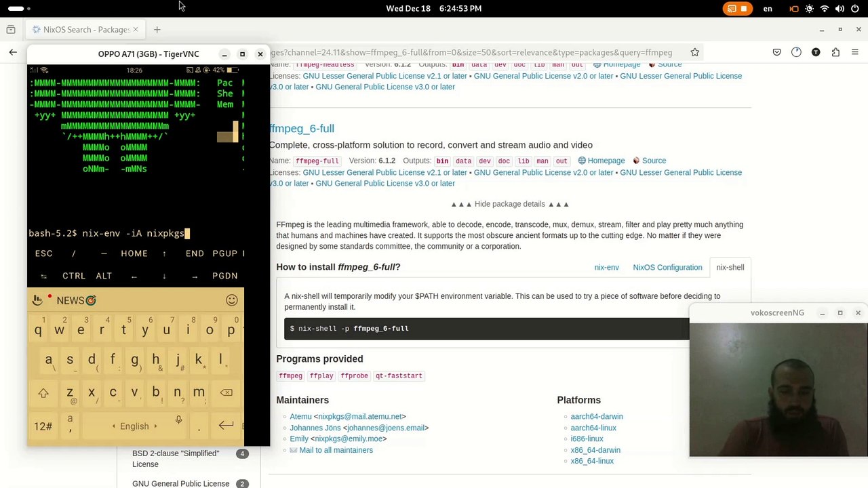
Task: Tap the enter arrow key on phone keyboard
Action: 226,426
